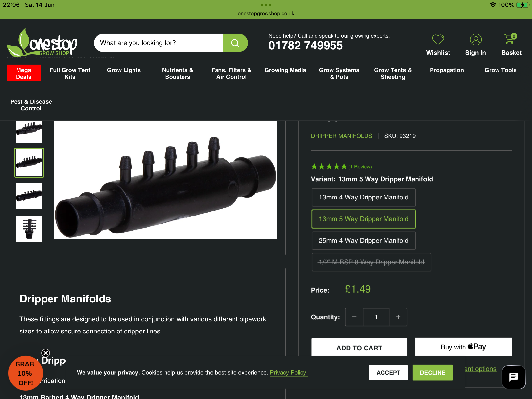
Task: Open Grow Lights menu item
Action: 124,70
